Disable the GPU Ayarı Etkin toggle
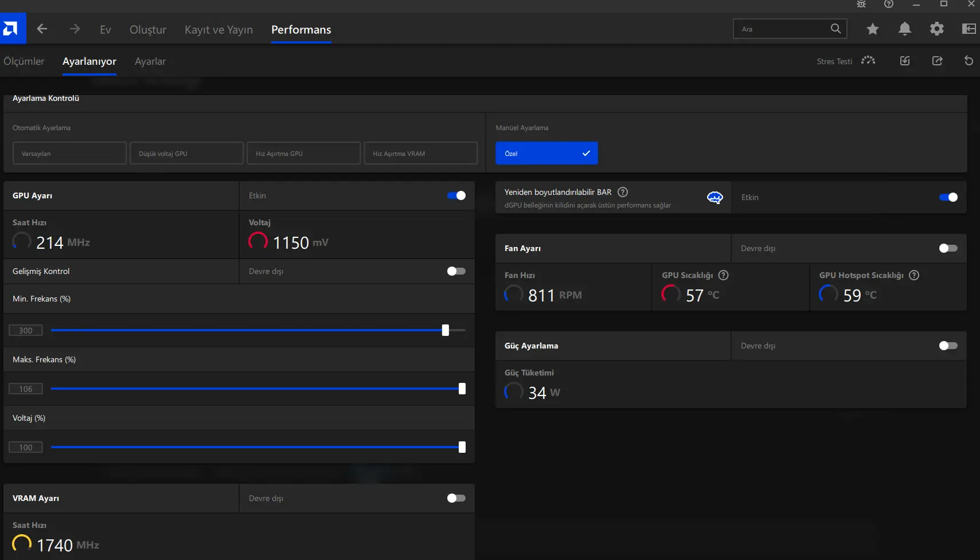 (x=456, y=195)
